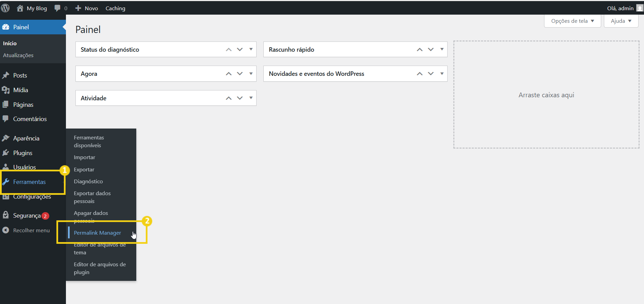Click the Posts pin icon in sidebar
644x304 pixels.
click(6, 75)
